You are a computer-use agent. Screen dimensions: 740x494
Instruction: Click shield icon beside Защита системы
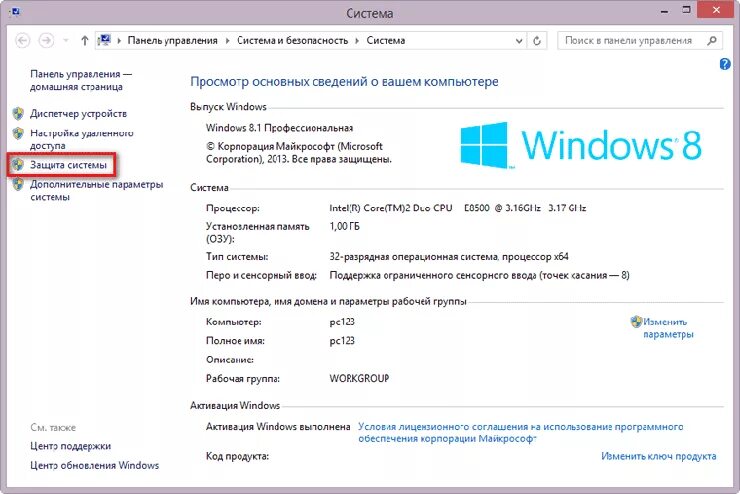point(18,165)
